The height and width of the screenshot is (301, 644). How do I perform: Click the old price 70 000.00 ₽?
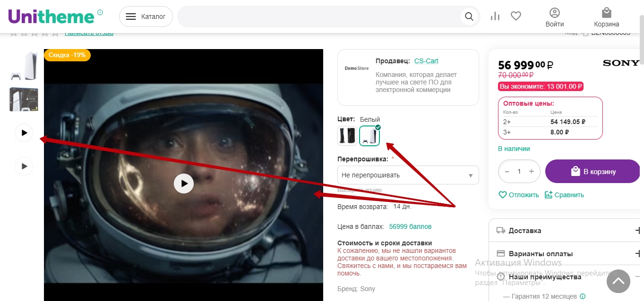516,75
